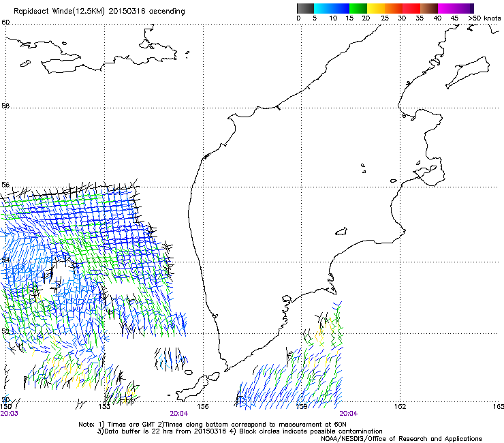Click the green 15-20 knots legend swatch
Screen dimensions: 504x443
[358, 8]
